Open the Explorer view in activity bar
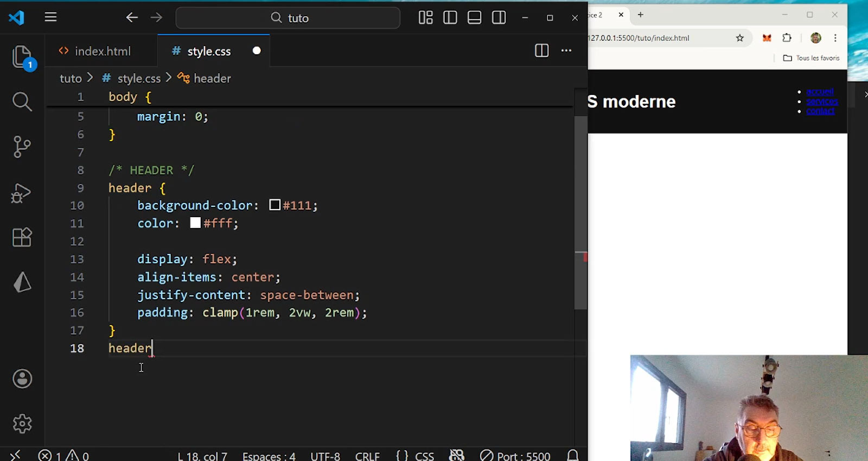868x461 pixels. (x=22, y=57)
